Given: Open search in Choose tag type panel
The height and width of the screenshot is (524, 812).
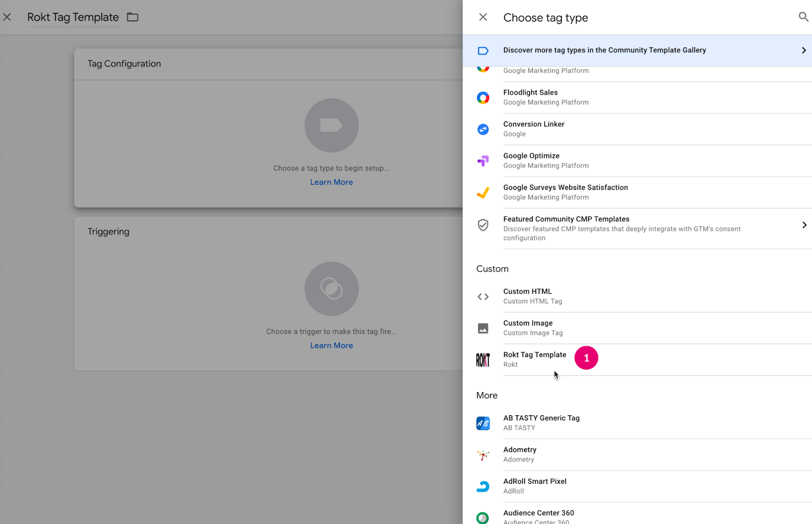Looking at the screenshot, I should [x=803, y=17].
